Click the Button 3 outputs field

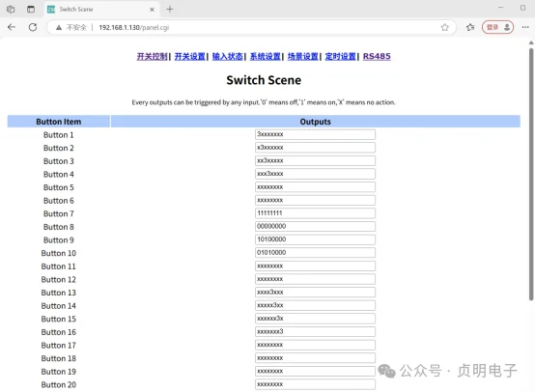pyautogui.click(x=315, y=160)
